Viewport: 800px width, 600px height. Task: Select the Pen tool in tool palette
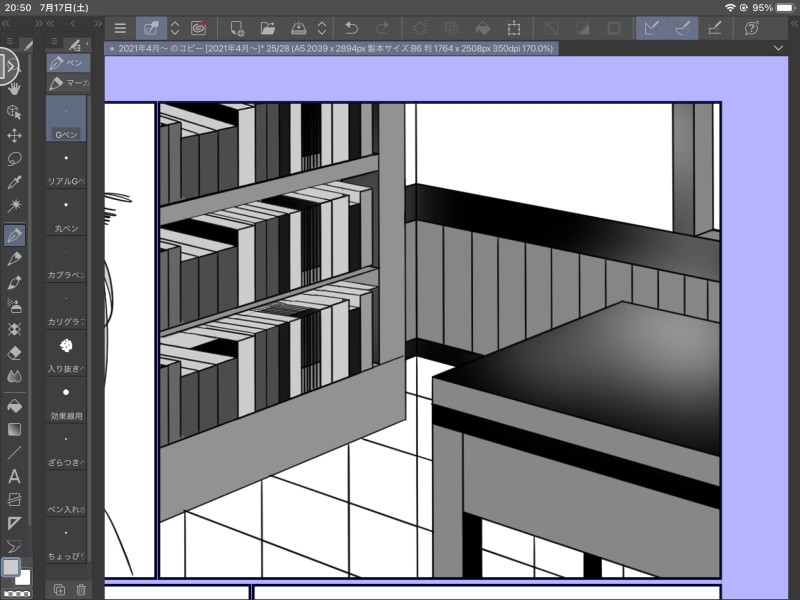[14, 235]
